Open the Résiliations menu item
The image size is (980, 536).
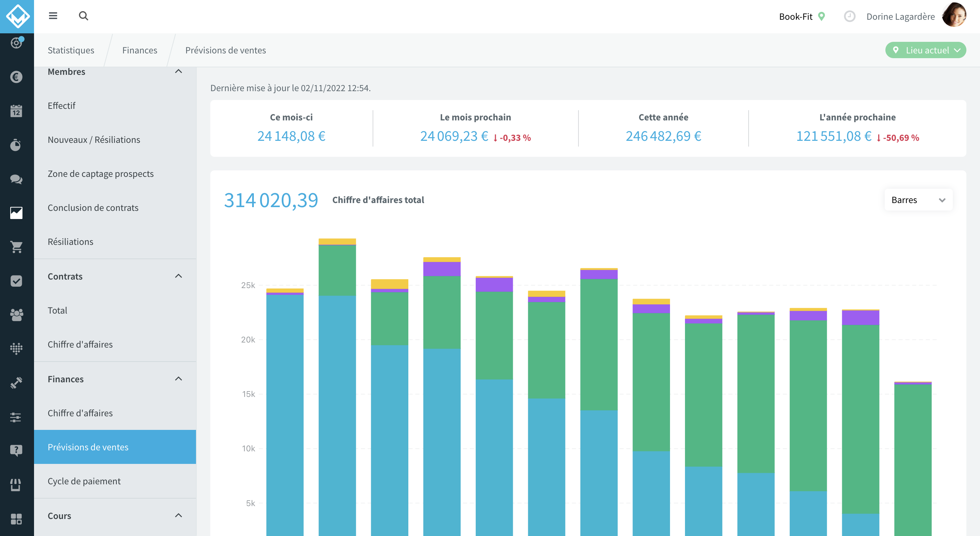click(115, 242)
